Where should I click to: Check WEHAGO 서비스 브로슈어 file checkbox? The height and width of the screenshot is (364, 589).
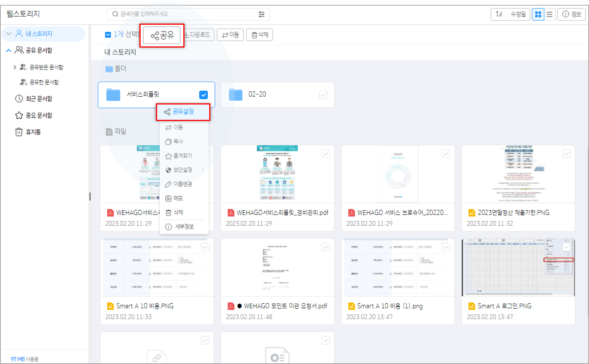[446, 154]
